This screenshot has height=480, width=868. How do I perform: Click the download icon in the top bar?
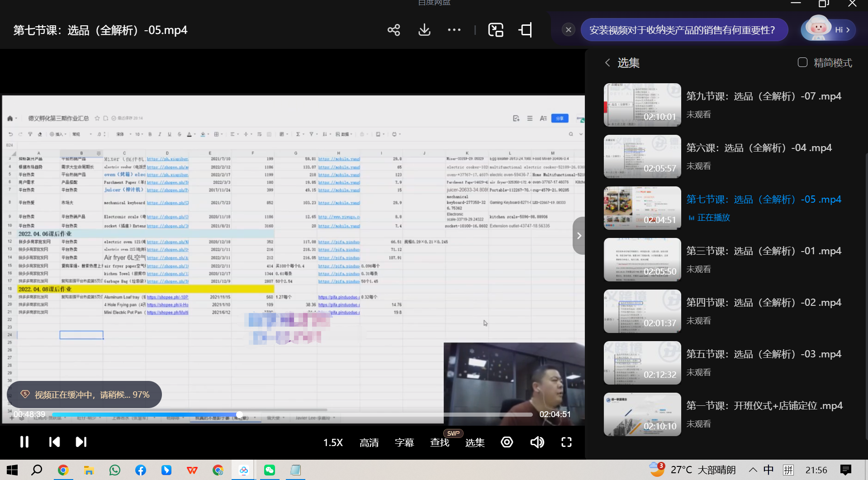[x=424, y=30]
